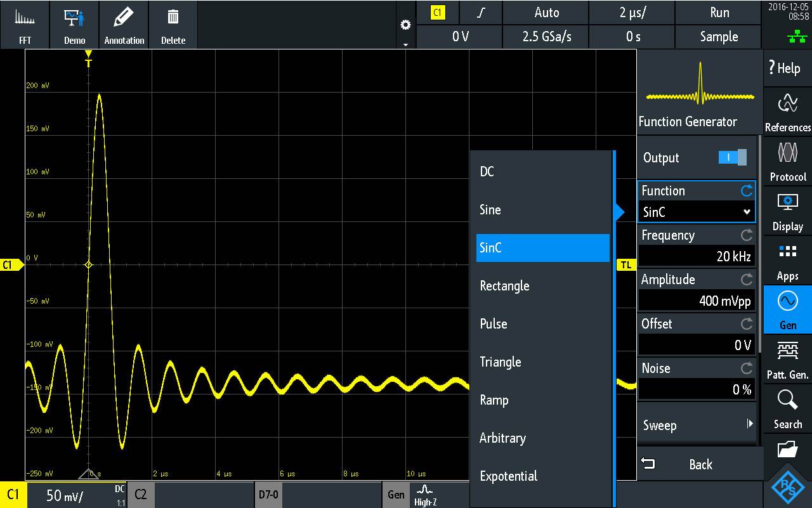The width and height of the screenshot is (812, 508).
Task: Open the Annotation tool
Action: [x=124, y=25]
